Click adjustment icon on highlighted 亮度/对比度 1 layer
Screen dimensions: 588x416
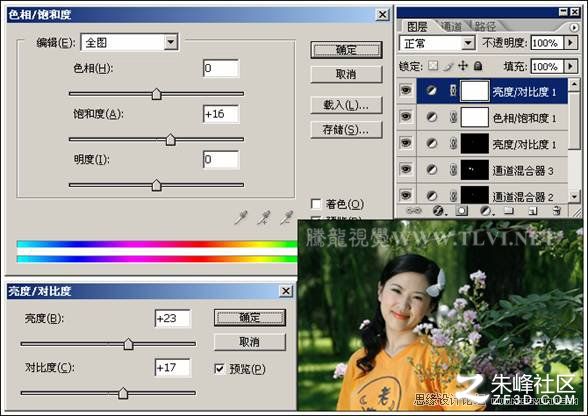432,90
